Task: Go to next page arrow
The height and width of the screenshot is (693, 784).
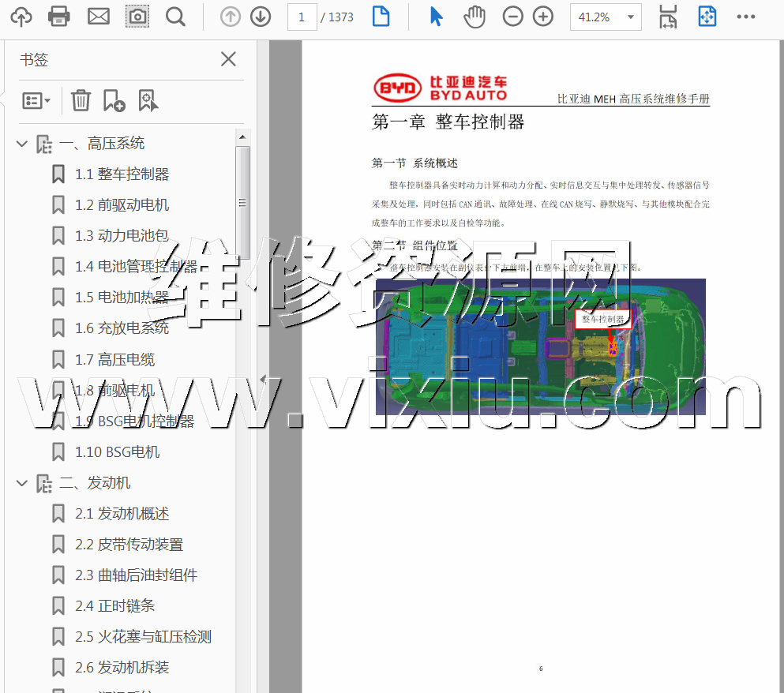Action: tap(261, 17)
